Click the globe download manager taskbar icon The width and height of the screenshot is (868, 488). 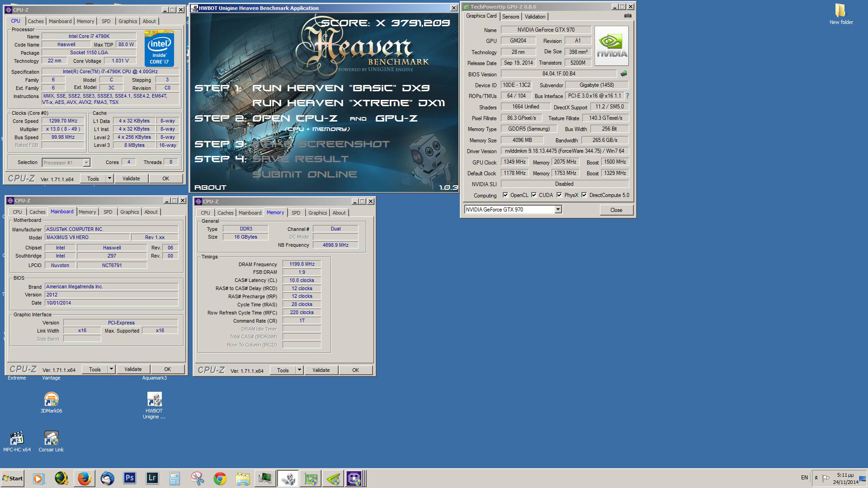[61, 478]
